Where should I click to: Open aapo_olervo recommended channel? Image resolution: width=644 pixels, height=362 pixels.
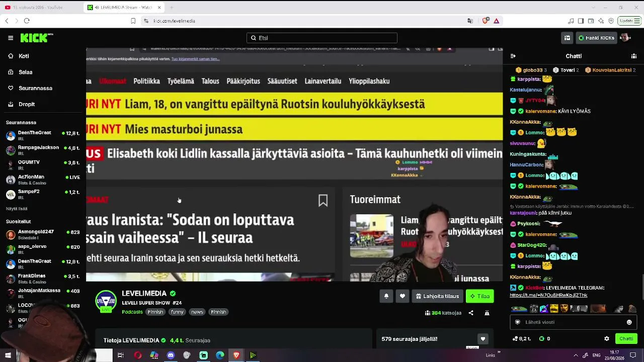coord(43,249)
